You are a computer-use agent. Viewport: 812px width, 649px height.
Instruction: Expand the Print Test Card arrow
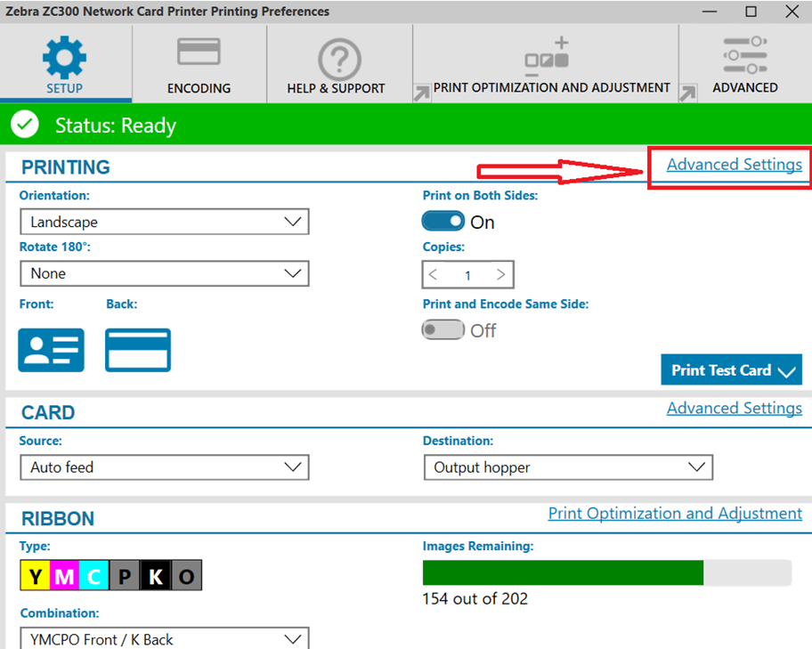coord(787,371)
